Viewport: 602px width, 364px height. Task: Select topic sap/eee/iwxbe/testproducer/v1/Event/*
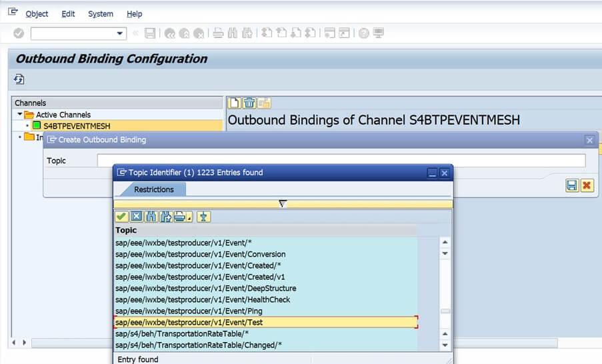click(265, 243)
